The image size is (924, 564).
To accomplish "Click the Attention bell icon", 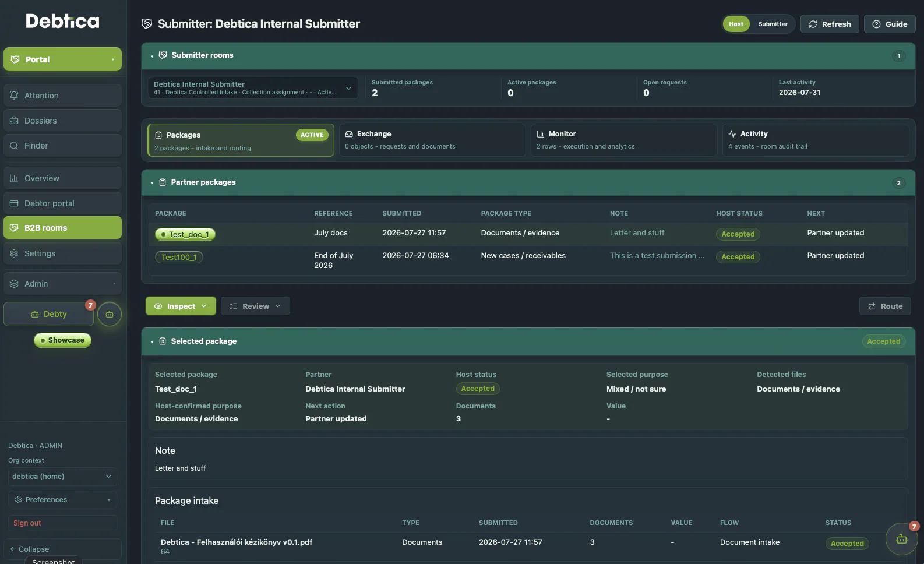I will click(x=14, y=96).
